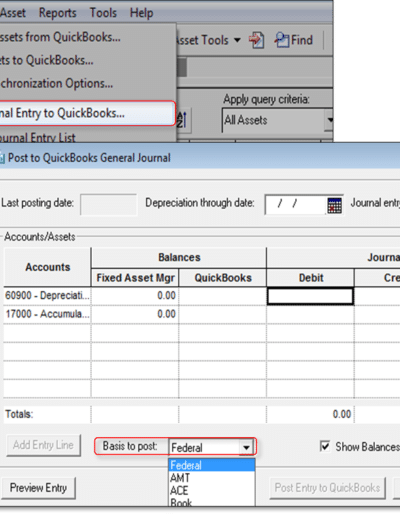This screenshot has height=516, width=400.
Task: Select Journal Entry to QuickBooks menu item
Action: (87, 113)
